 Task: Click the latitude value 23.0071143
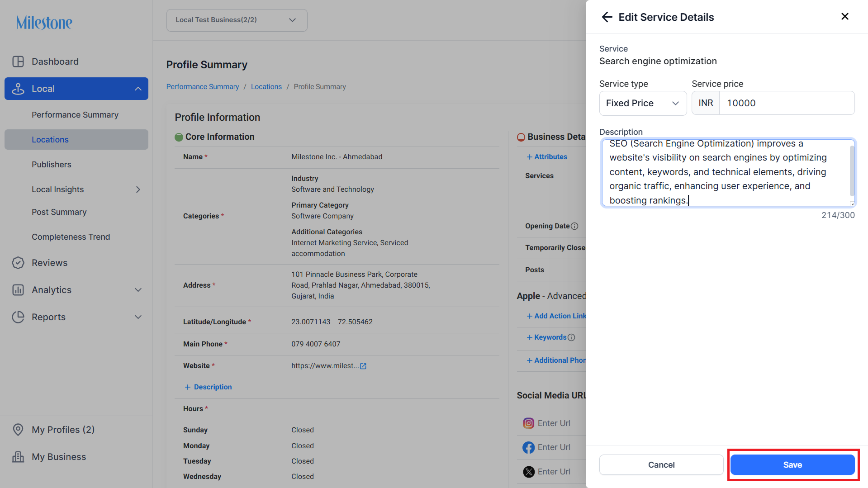coord(311,322)
